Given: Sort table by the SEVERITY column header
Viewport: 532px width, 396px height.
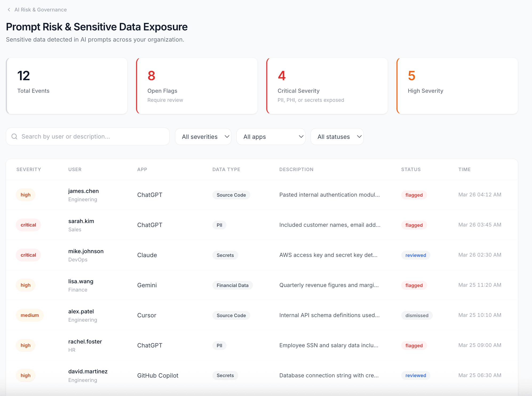Looking at the screenshot, I should (29, 169).
